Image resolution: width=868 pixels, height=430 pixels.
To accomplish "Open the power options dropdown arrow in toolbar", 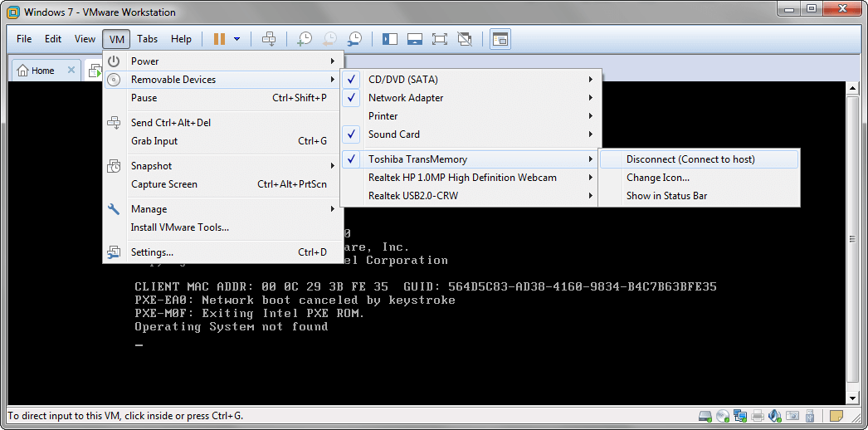I will pos(237,39).
